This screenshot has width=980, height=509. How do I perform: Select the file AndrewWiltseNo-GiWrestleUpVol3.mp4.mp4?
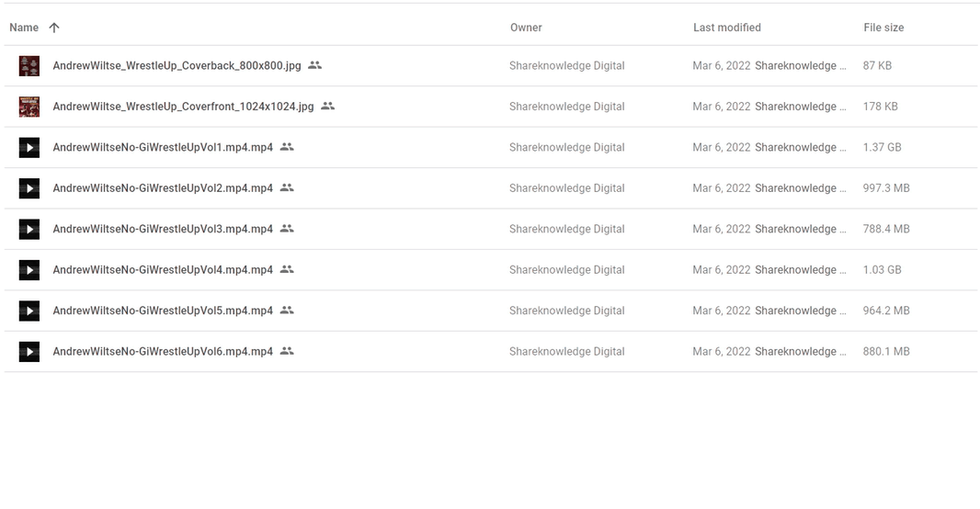point(163,229)
